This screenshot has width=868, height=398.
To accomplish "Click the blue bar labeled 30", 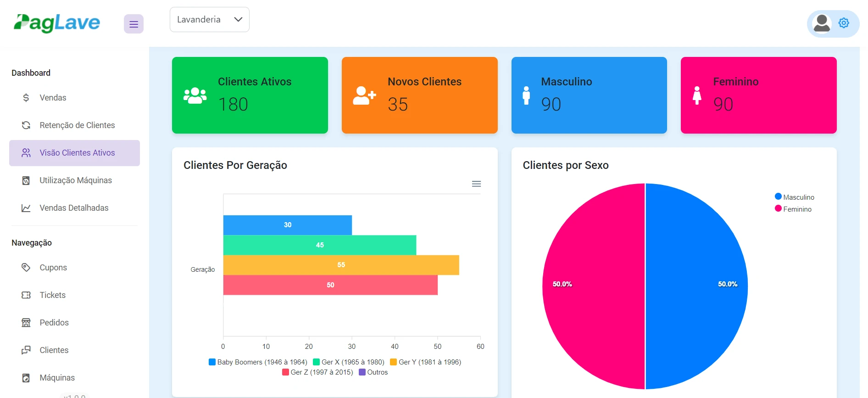I will (x=288, y=225).
